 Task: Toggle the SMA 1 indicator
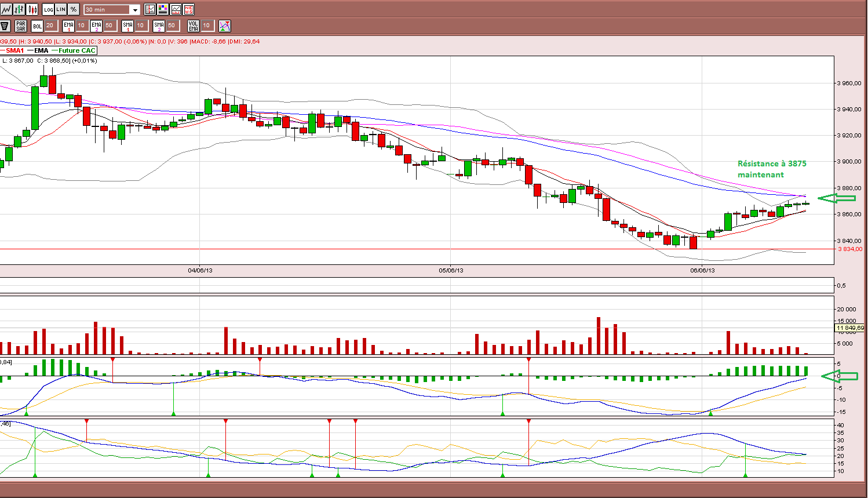tap(127, 26)
